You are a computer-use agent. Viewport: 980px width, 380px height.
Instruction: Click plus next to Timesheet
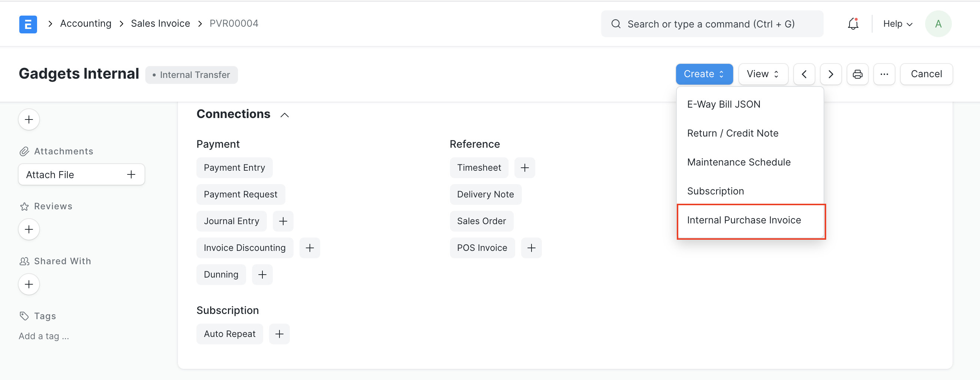click(524, 168)
